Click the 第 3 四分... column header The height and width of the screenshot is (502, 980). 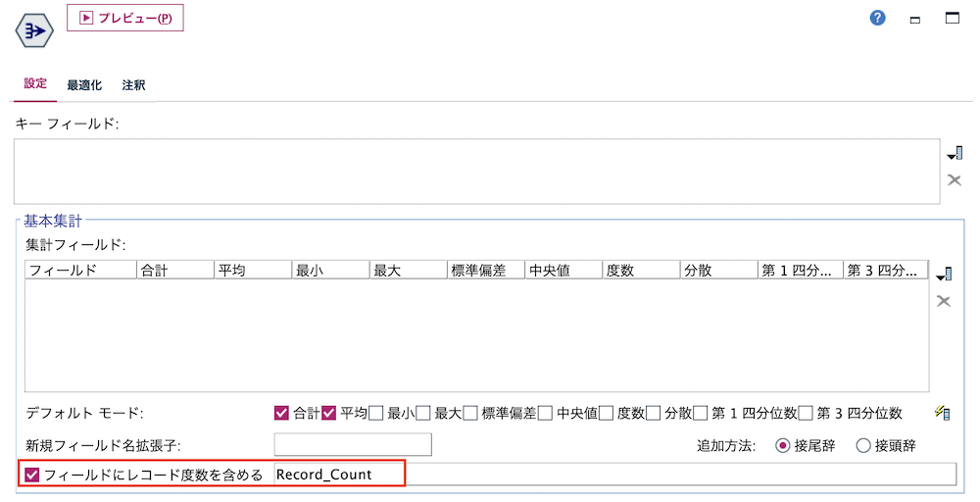pyautogui.click(x=885, y=270)
